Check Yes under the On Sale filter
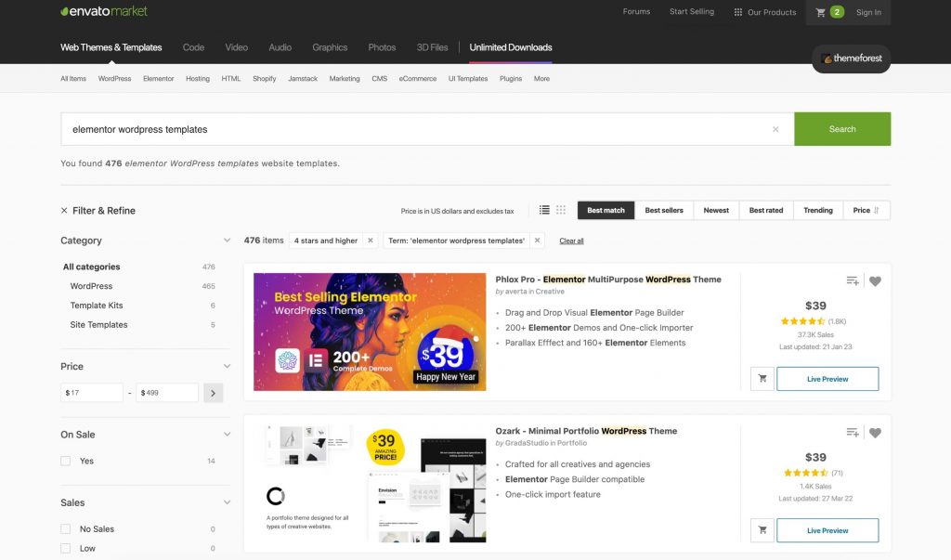951x560 pixels. coord(65,460)
